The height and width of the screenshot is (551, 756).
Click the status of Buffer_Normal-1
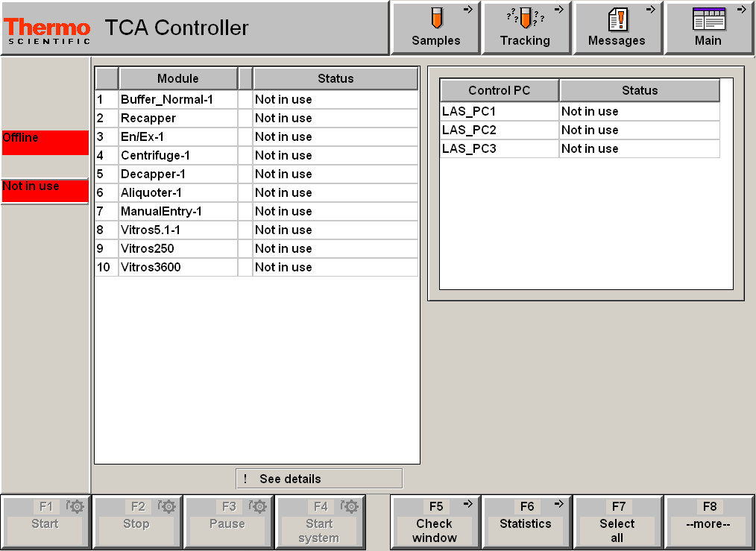(x=336, y=99)
